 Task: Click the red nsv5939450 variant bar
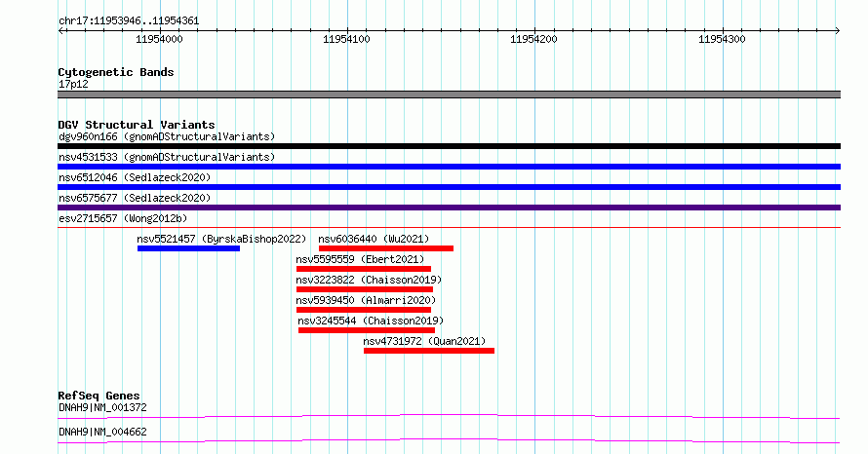pyautogui.click(x=364, y=310)
